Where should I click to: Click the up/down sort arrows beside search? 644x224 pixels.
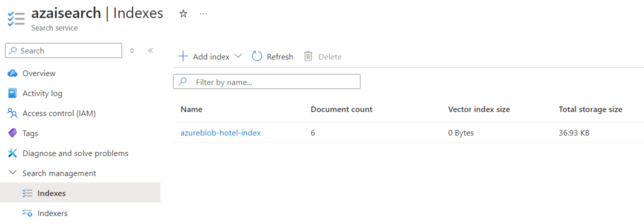click(x=132, y=50)
